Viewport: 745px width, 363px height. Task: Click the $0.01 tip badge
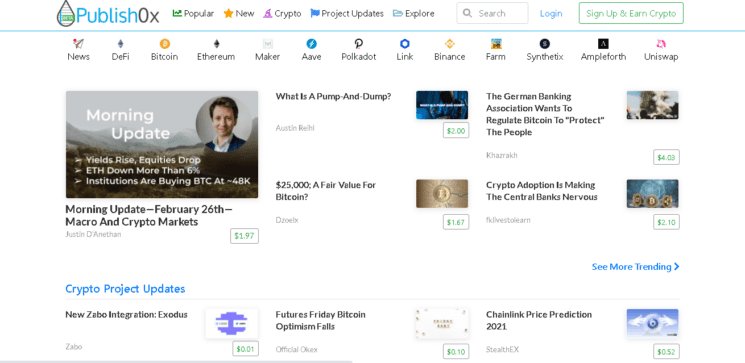[x=245, y=349]
